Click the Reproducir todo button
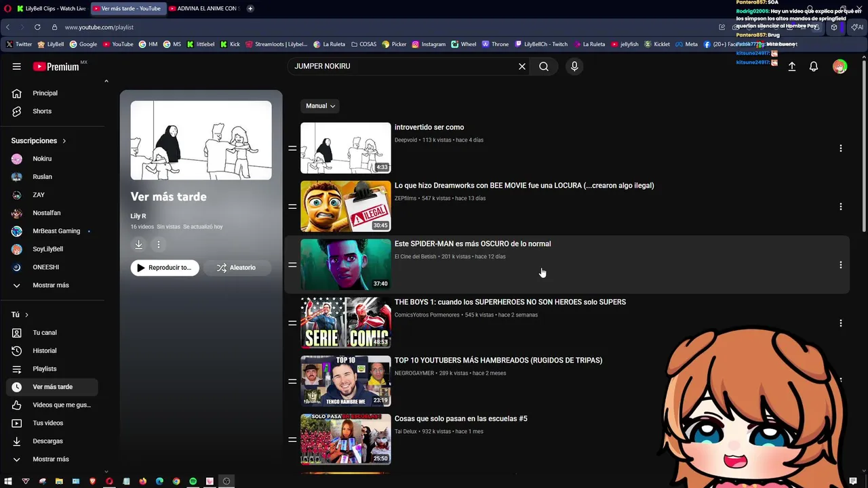 click(x=165, y=268)
